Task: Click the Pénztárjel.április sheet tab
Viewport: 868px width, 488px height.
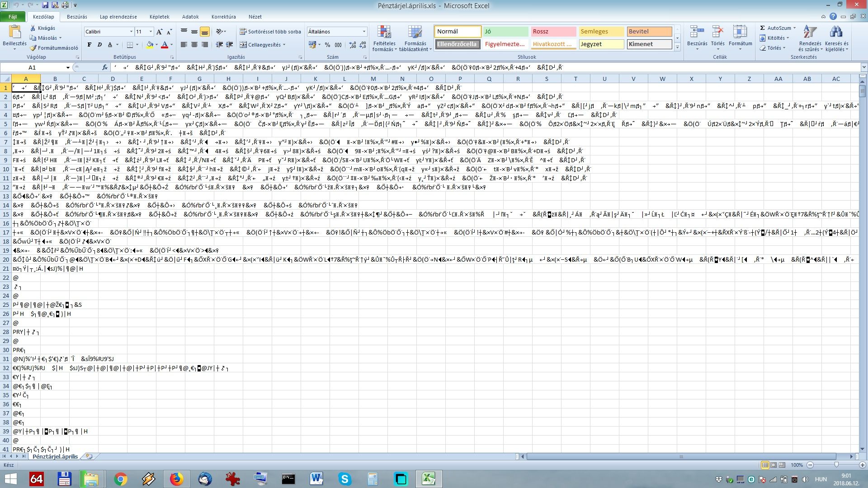Action: click(55, 456)
